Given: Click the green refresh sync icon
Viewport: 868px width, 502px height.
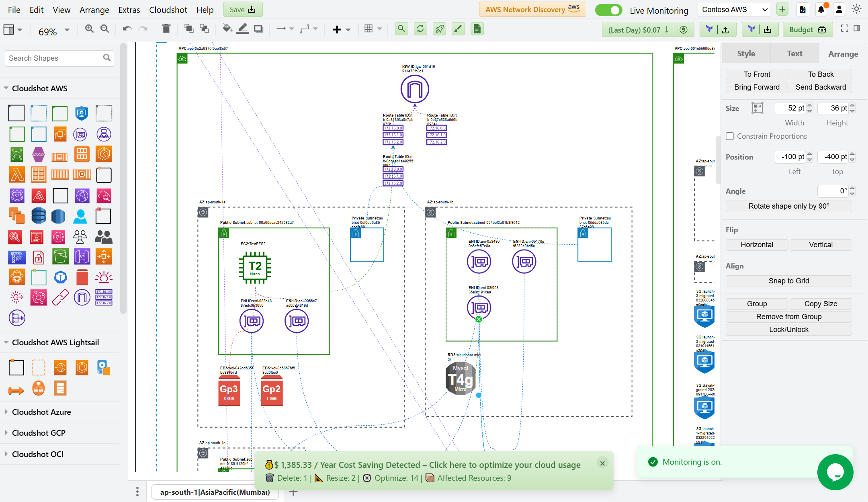Looking at the screenshot, I should [420, 29].
